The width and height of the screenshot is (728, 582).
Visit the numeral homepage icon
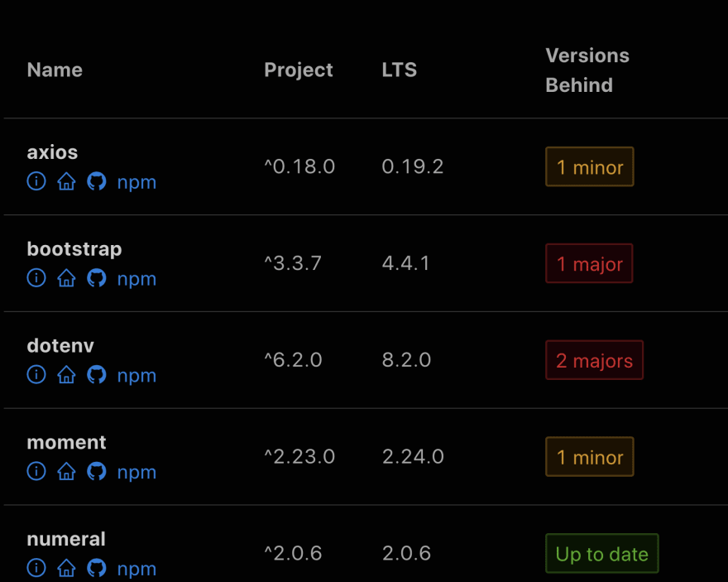[x=66, y=568]
